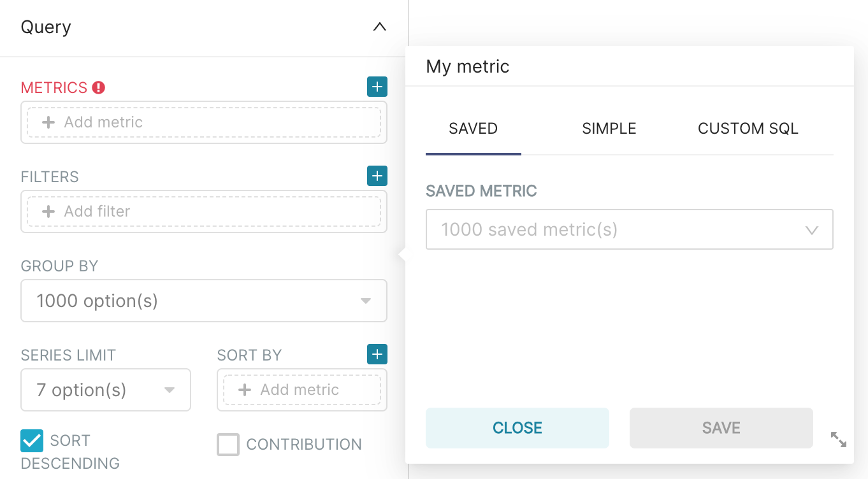Collapse the Query section chevron
The height and width of the screenshot is (479, 868).
coord(380,27)
